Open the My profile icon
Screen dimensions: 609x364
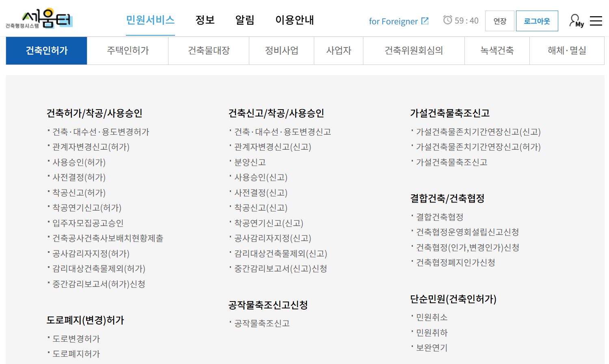[x=575, y=21]
